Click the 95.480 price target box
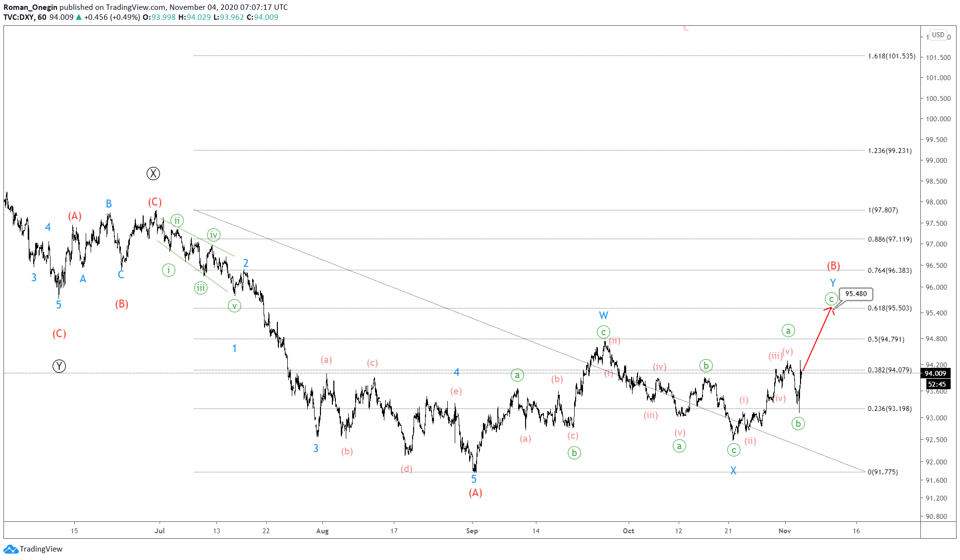Viewport: 960px width, 560px height. point(856,294)
